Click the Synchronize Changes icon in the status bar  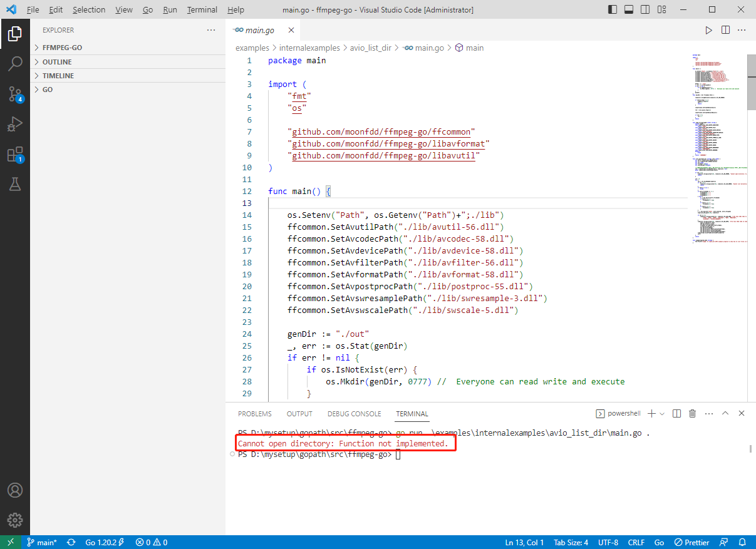point(71,542)
